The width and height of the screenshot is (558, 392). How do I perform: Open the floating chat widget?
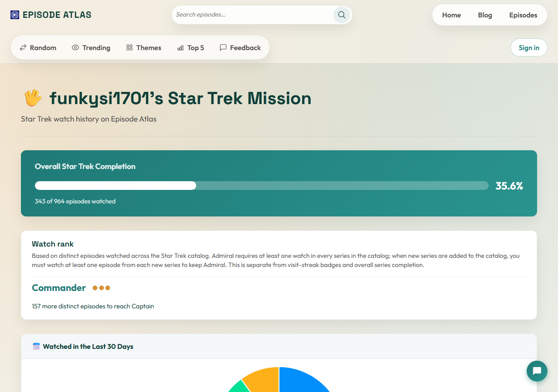click(x=537, y=371)
